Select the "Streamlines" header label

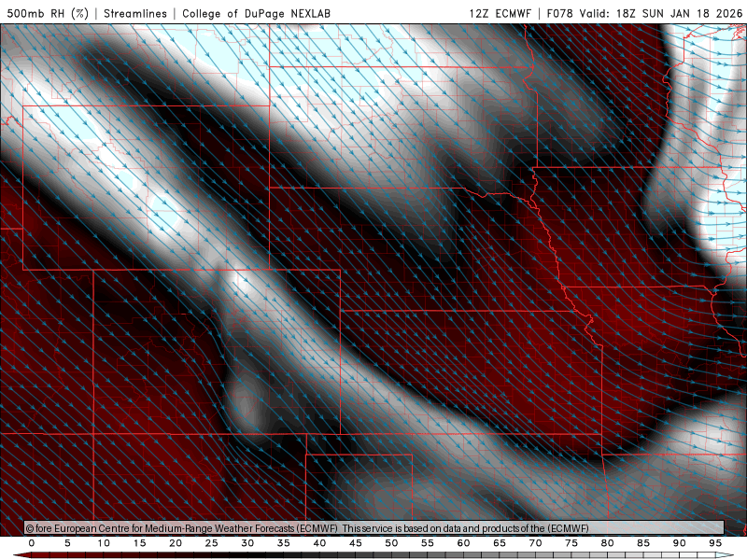135,13
